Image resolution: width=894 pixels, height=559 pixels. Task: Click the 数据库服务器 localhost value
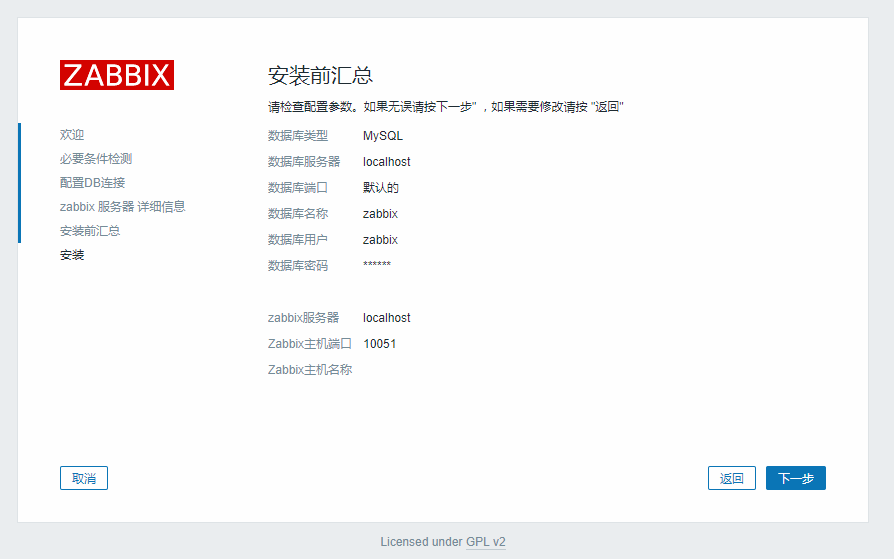387,162
